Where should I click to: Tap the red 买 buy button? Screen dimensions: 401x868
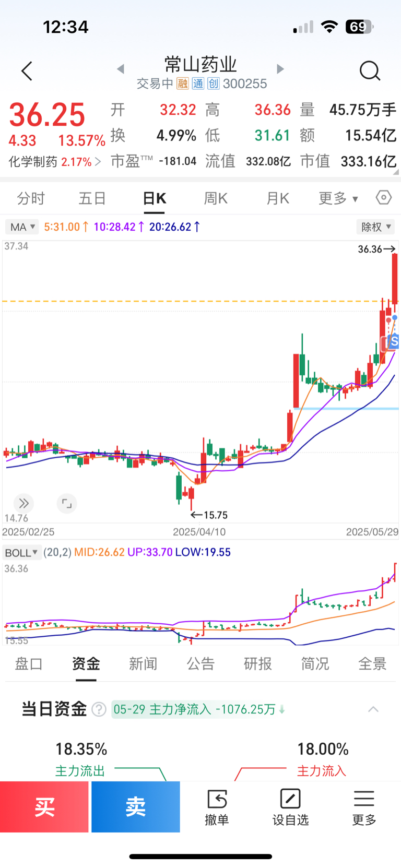coord(44,807)
